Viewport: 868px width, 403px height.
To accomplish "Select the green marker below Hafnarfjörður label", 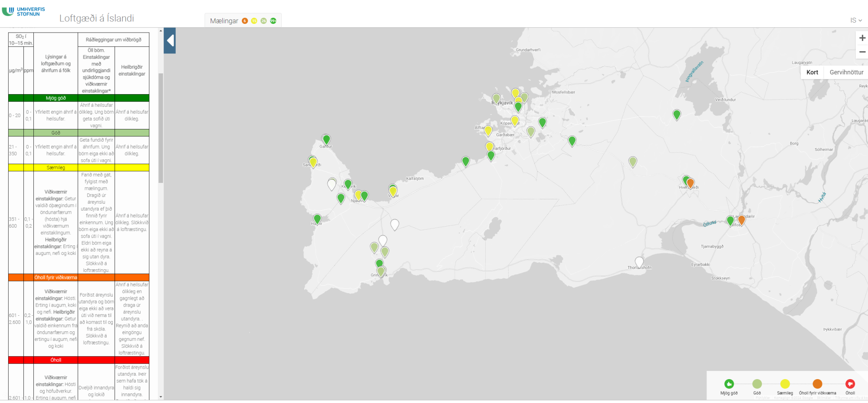I will click(491, 155).
